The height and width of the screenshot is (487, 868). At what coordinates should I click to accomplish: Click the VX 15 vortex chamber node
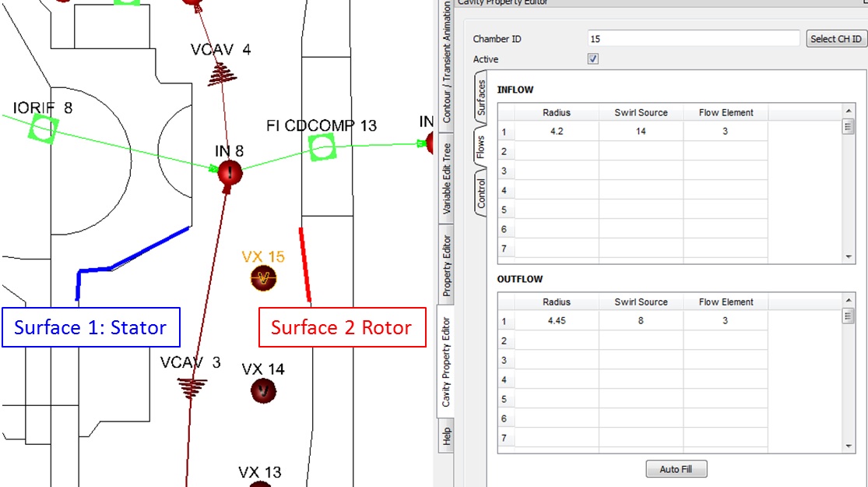tap(263, 278)
